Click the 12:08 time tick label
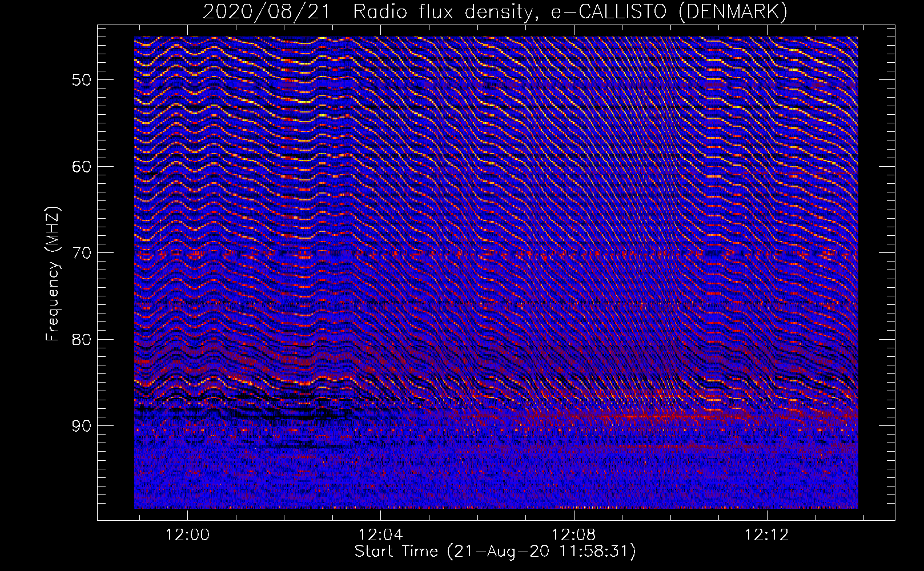Viewport: 924px width, 571px height. coord(573,535)
